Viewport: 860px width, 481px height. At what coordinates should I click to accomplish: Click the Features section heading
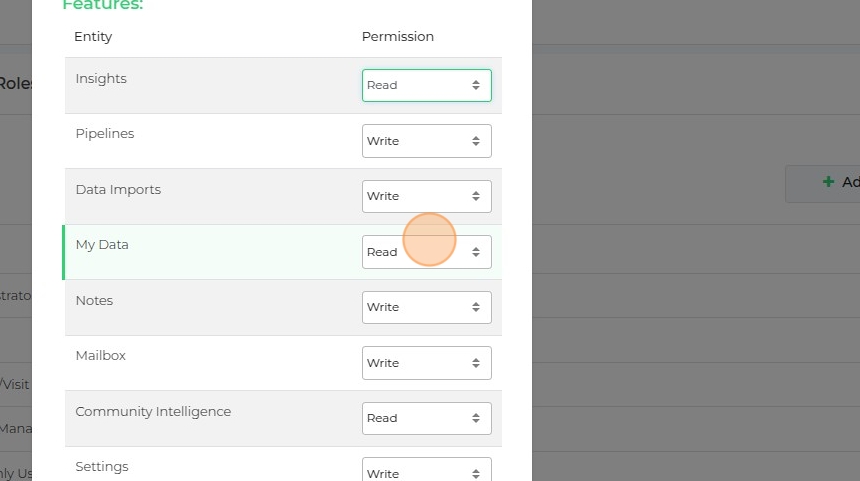pos(103,6)
